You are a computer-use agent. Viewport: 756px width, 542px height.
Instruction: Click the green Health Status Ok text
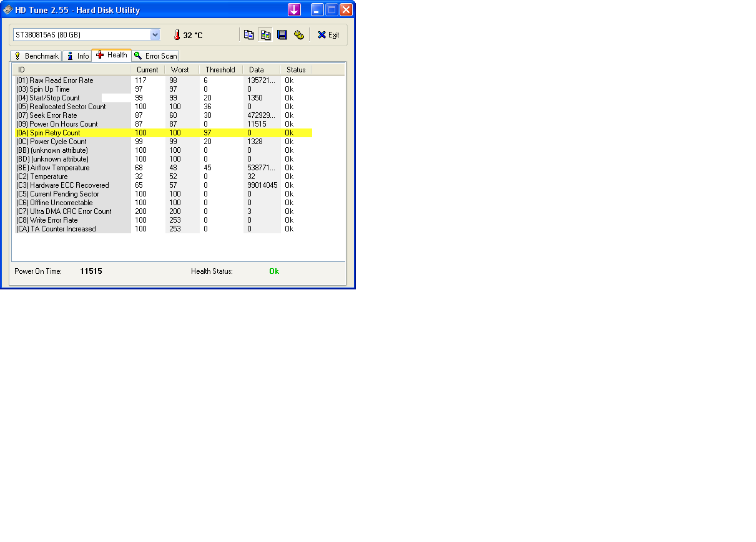(x=274, y=271)
